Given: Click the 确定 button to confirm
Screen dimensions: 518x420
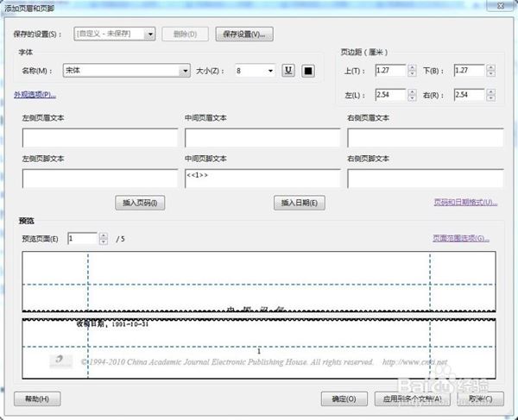Looking at the screenshot, I should pos(344,398).
